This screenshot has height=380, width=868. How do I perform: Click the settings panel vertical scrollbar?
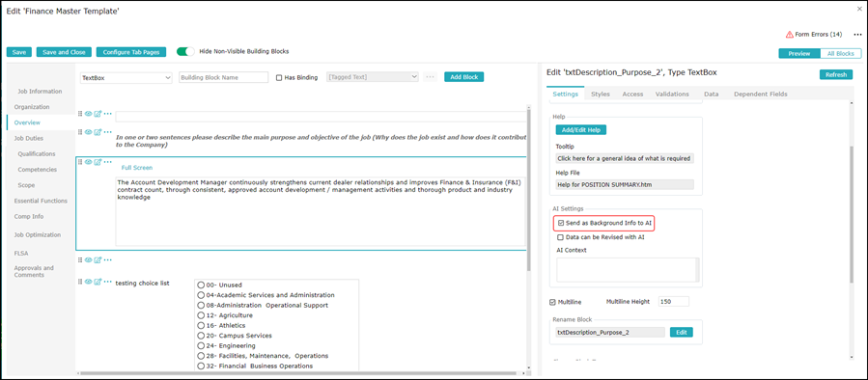[x=852, y=216]
